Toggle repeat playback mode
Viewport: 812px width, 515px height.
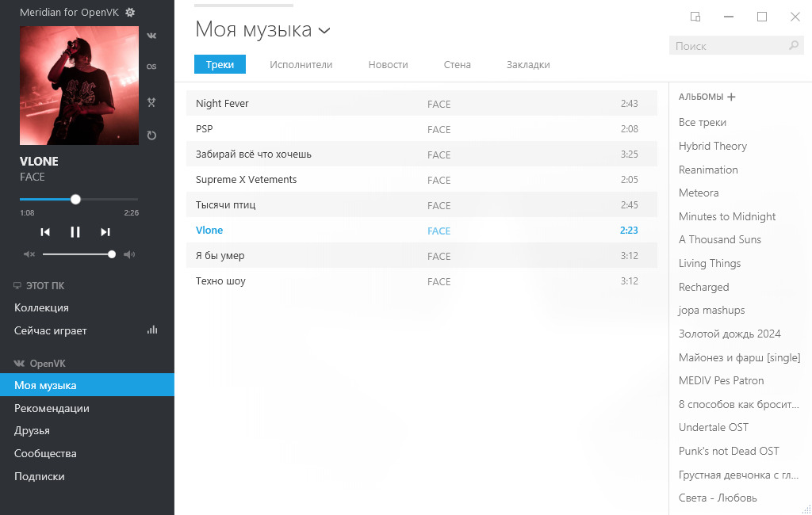pyautogui.click(x=151, y=135)
